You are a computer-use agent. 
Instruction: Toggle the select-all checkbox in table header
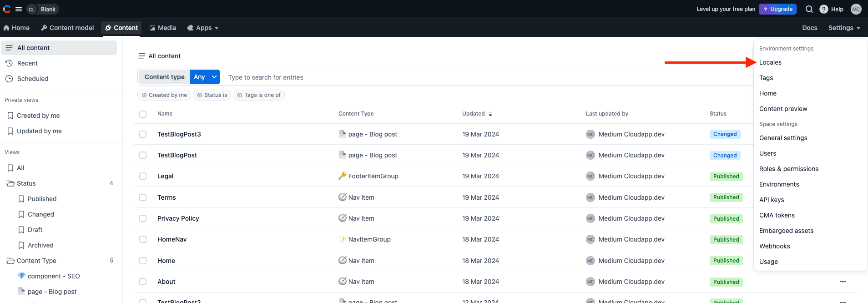tap(143, 114)
